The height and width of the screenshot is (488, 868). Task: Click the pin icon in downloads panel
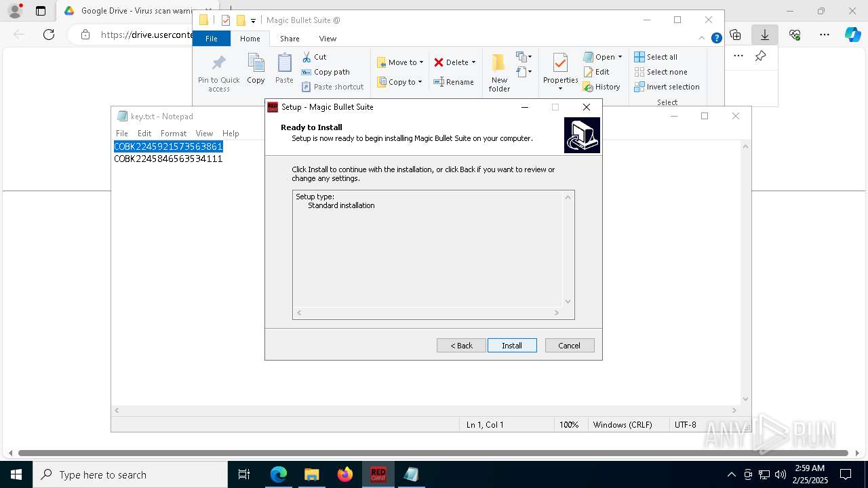(x=761, y=56)
